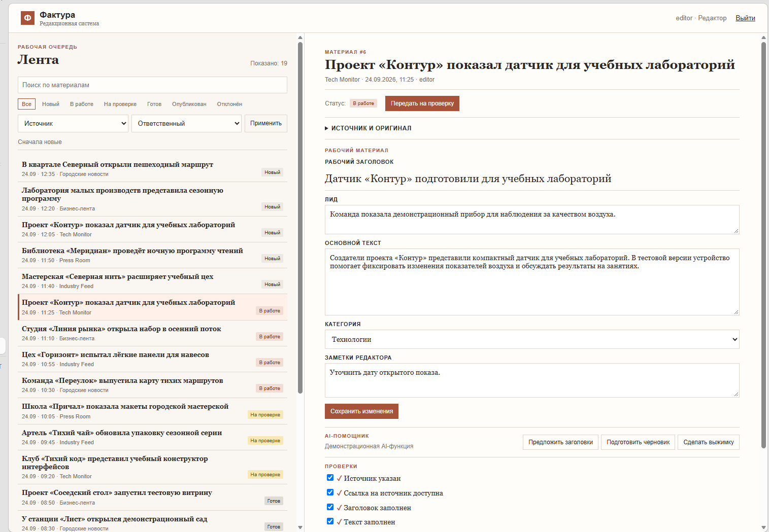Click 'Сделать выжимку' AI button

(709, 442)
